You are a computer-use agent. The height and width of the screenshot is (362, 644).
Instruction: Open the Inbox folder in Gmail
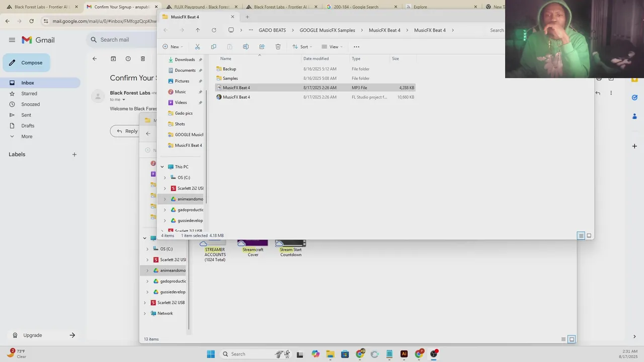[x=40, y=83]
